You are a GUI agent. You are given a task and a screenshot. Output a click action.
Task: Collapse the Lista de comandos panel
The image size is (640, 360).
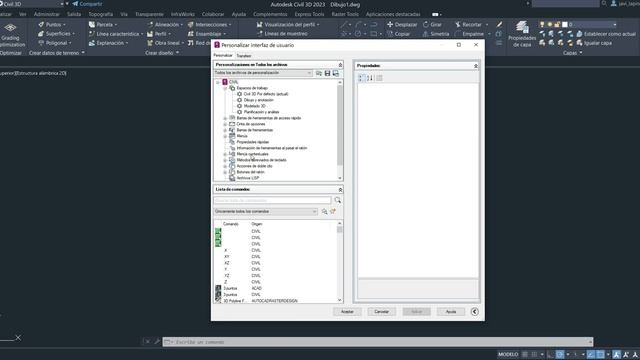pos(340,190)
